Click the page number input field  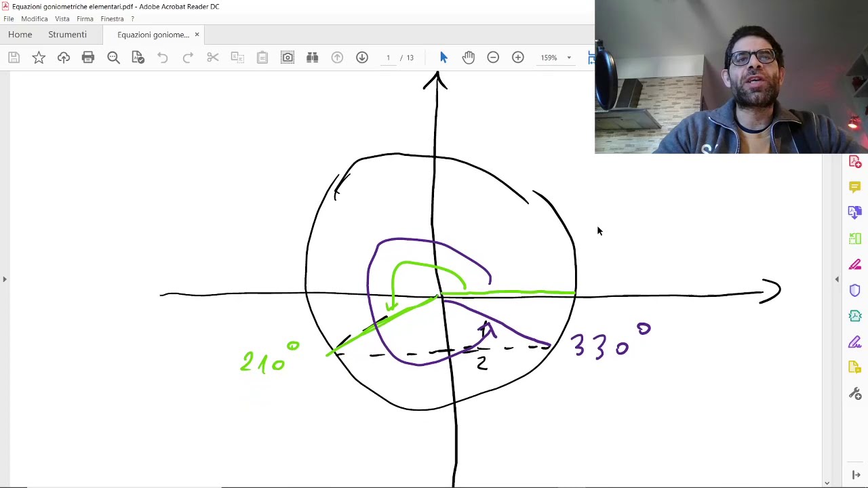(388, 58)
